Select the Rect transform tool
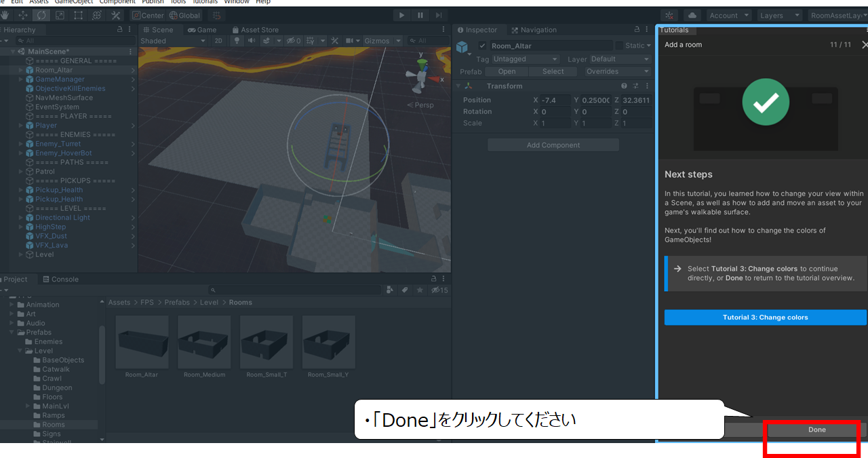 (78, 15)
